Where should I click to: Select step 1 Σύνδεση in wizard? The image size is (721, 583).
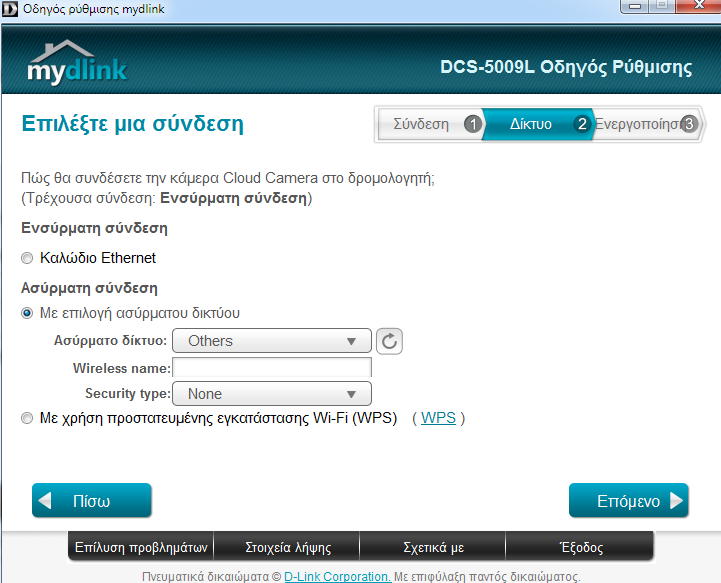(x=430, y=124)
